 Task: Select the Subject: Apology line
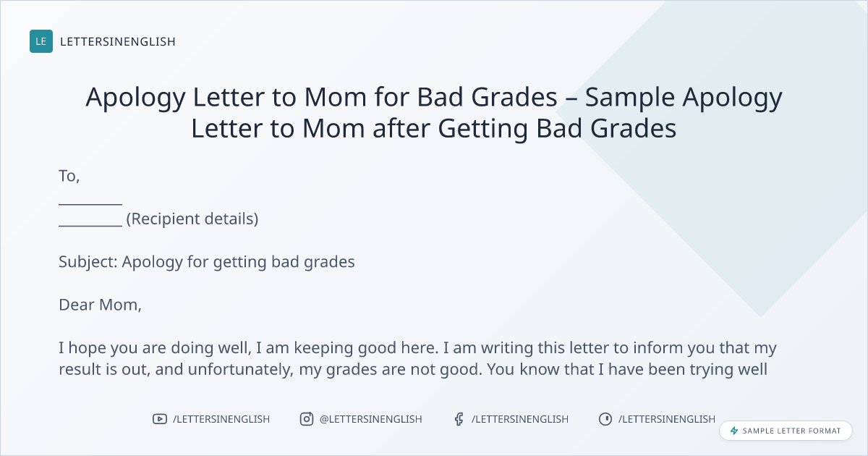[x=207, y=261]
